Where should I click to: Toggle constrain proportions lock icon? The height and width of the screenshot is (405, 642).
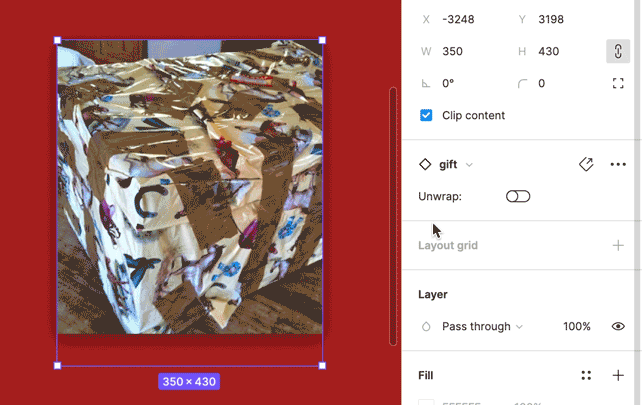point(618,51)
